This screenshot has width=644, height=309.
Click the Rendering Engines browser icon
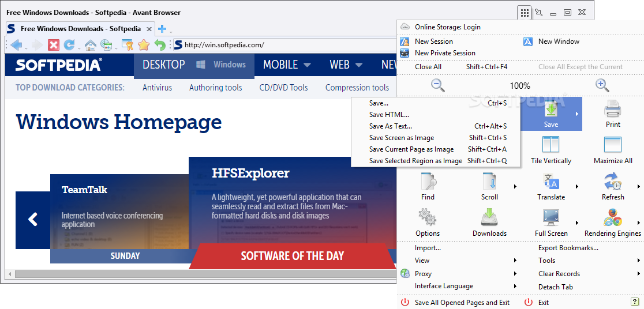[613, 217]
